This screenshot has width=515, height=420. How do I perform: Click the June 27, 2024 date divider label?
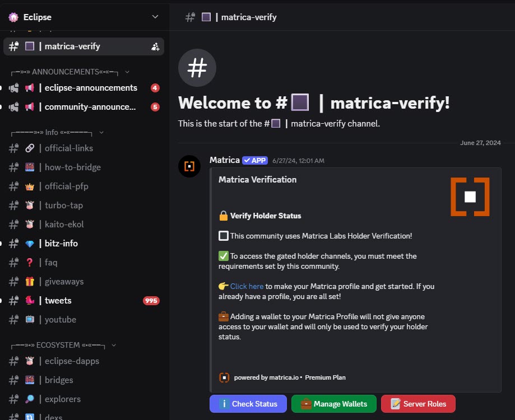(480, 143)
